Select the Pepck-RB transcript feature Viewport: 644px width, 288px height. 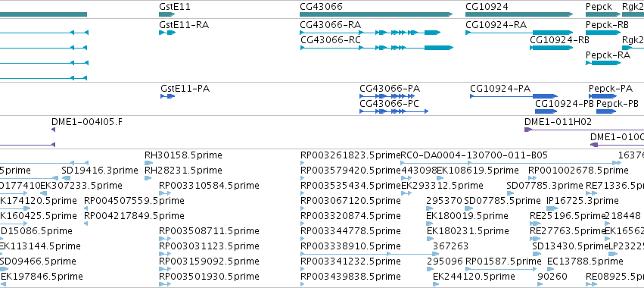point(602,33)
